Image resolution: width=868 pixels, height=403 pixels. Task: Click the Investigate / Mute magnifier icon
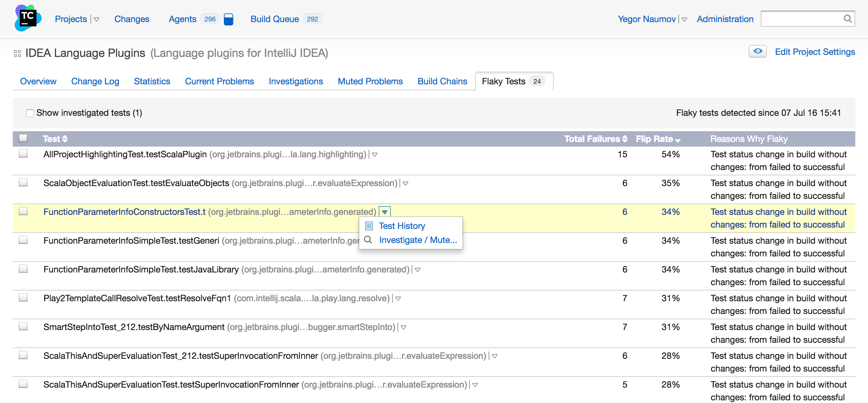pyautogui.click(x=368, y=240)
